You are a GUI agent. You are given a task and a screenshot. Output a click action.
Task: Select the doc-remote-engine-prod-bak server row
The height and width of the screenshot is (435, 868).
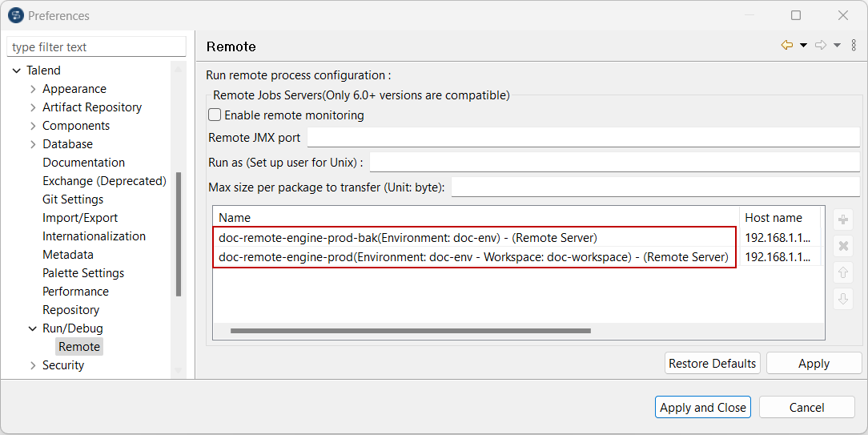(408, 238)
